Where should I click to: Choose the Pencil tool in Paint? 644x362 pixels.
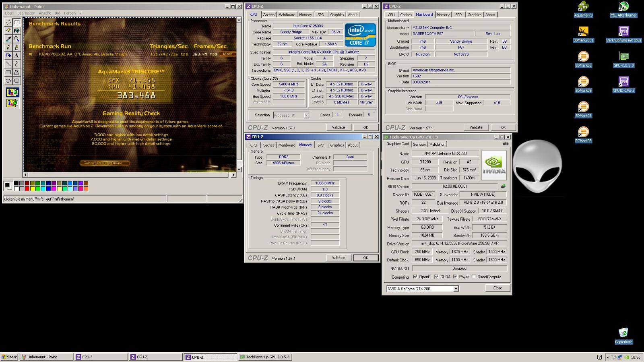[8, 47]
